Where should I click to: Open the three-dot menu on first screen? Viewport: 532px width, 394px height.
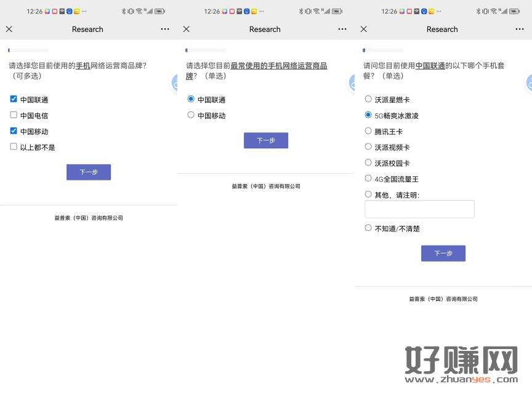(165, 29)
